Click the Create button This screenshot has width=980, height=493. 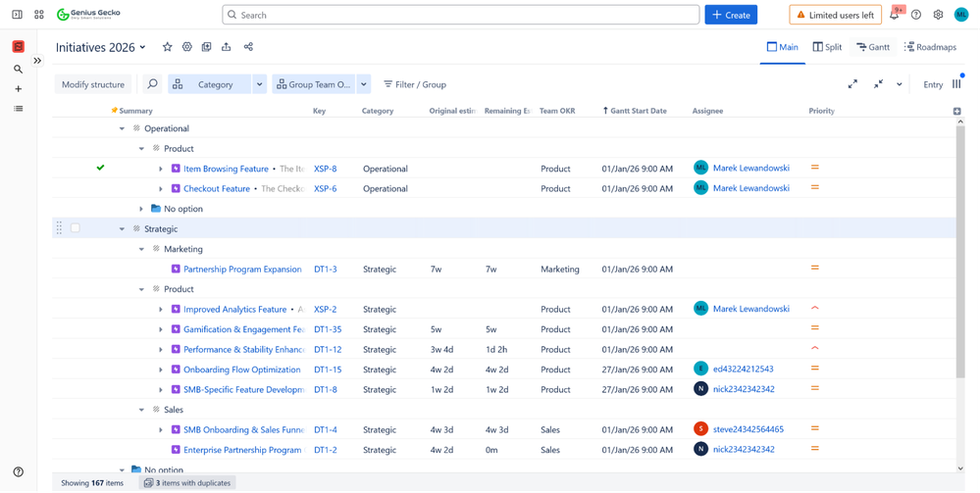731,16
